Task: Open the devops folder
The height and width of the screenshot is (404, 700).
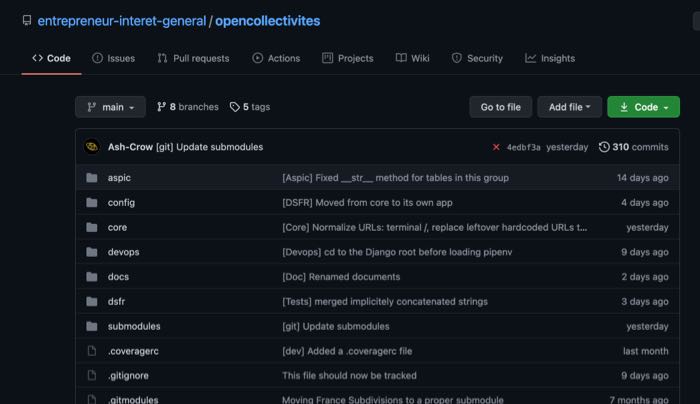Action: pyautogui.click(x=123, y=252)
